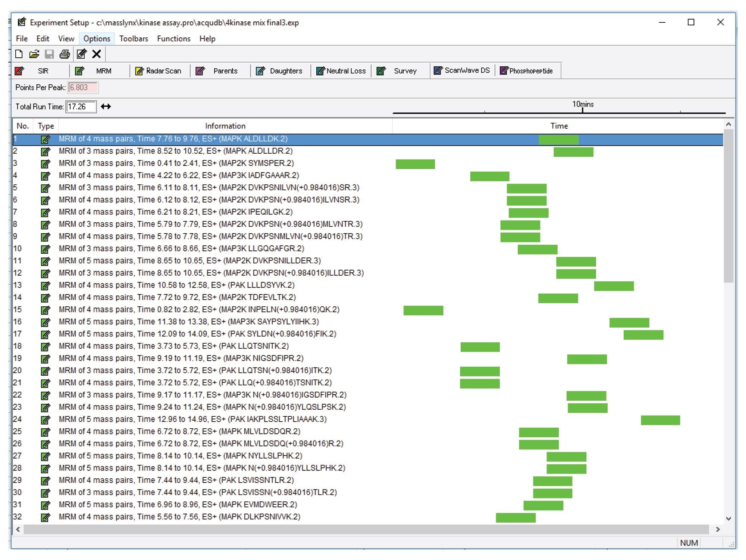Open the Toolbars menu
This screenshot has height=560, width=746.
pyautogui.click(x=134, y=39)
